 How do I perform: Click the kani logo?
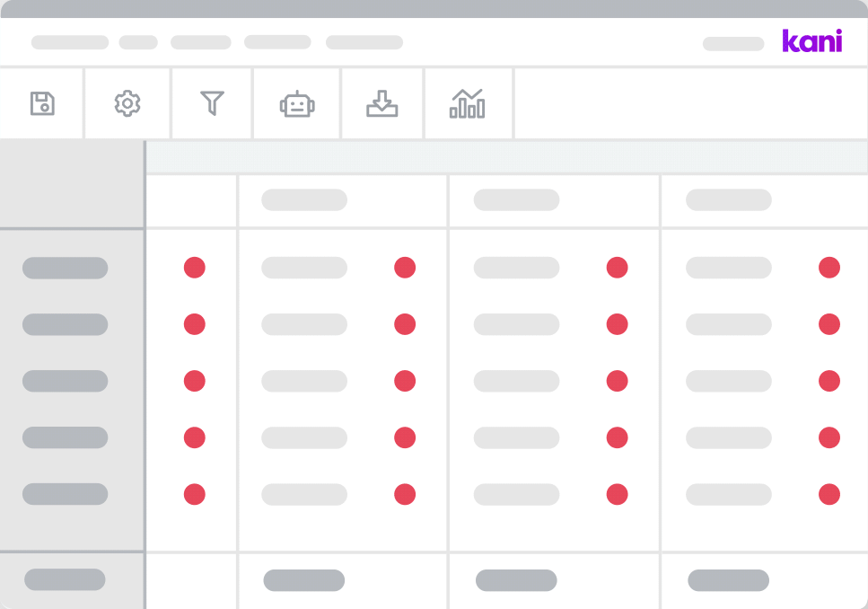[811, 41]
